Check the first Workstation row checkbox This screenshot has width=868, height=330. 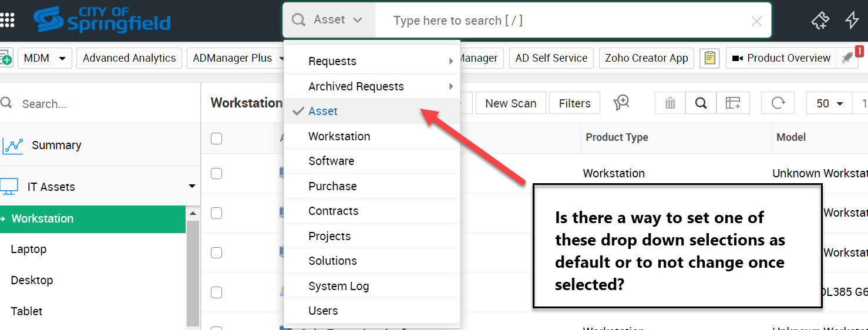point(216,173)
